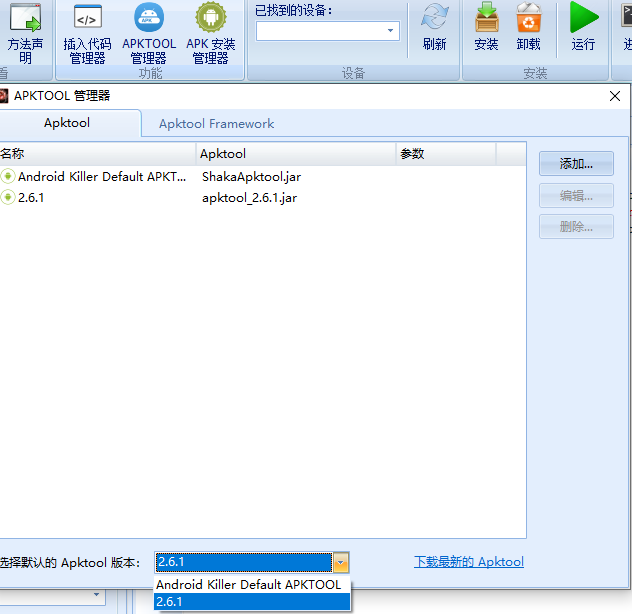
Task: Toggle the default Apktool version dropdown arrow
Action: tap(341, 562)
